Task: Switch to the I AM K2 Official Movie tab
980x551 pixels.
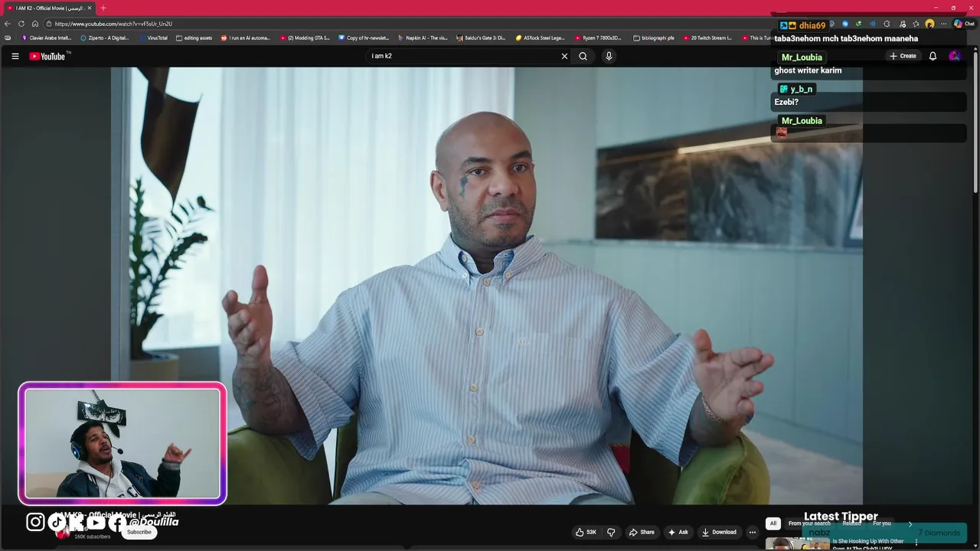Action: (49, 8)
